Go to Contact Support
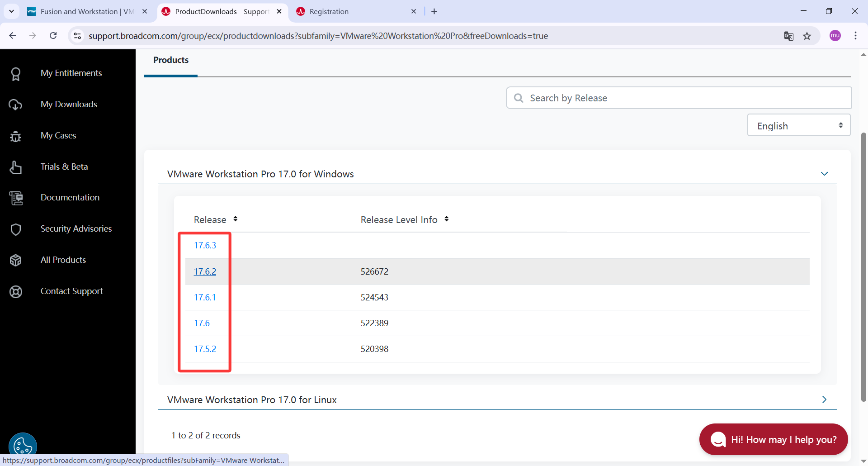 click(x=72, y=291)
